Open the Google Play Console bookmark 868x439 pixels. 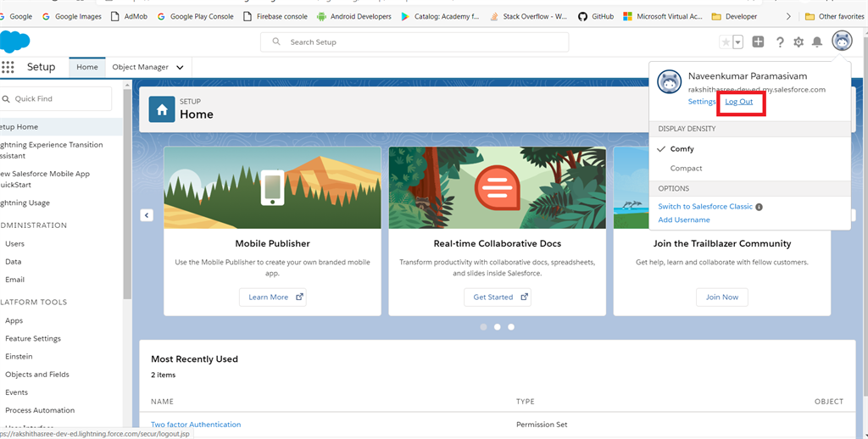point(196,17)
